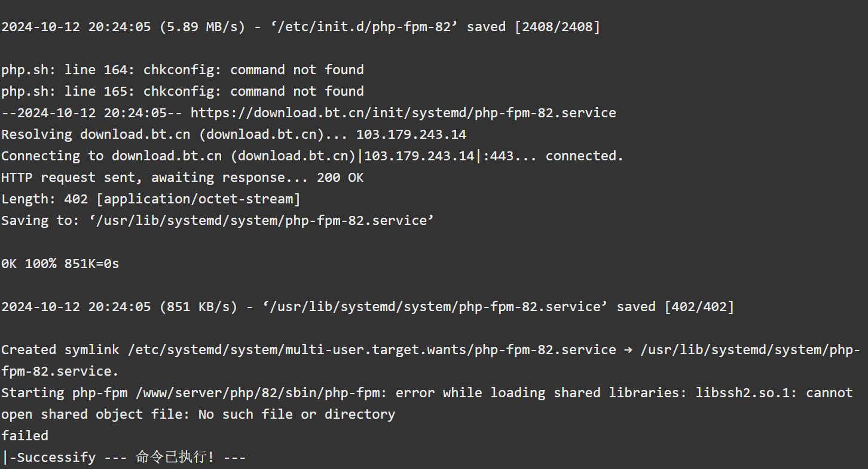
Task: Click the Connecting to download.bt.cn line
Action: coord(312,156)
